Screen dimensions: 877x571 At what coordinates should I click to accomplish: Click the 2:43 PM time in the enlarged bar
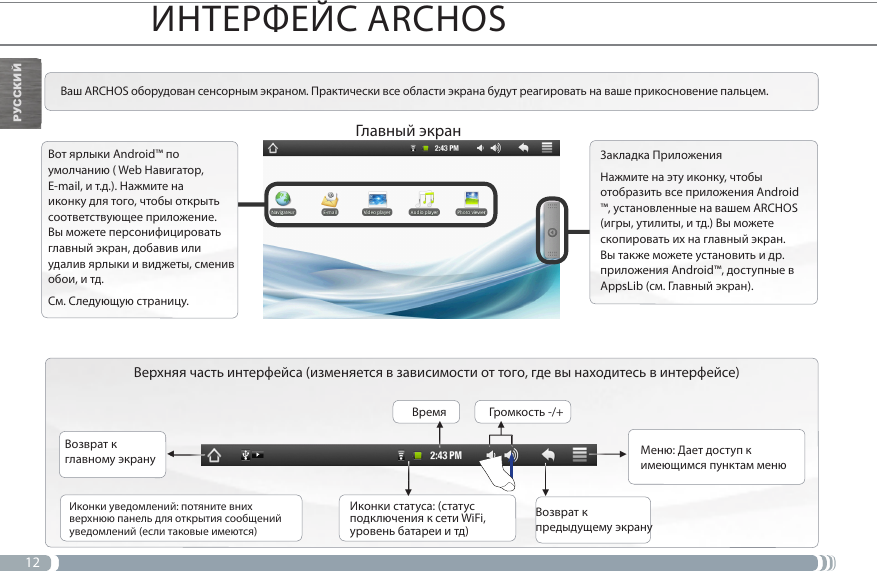tap(446, 455)
